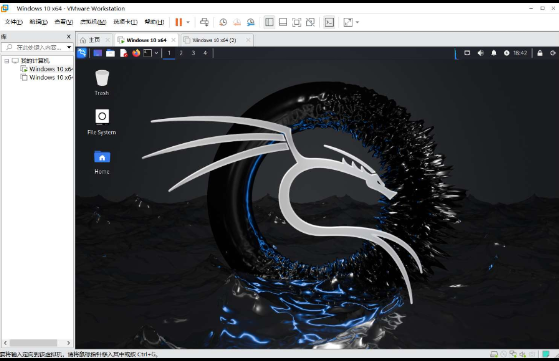Open the snapshot manager icon in toolbar
The height and width of the screenshot is (361, 559).
tap(251, 22)
